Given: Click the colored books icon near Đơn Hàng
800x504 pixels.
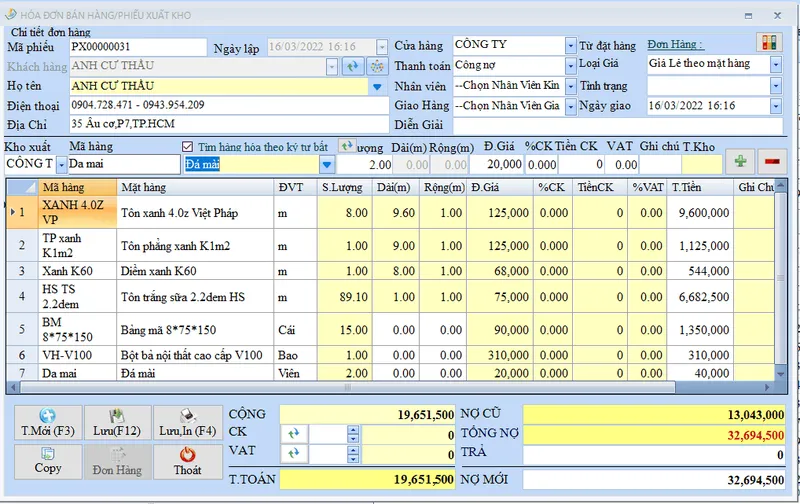Looking at the screenshot, I should [769, 42].
